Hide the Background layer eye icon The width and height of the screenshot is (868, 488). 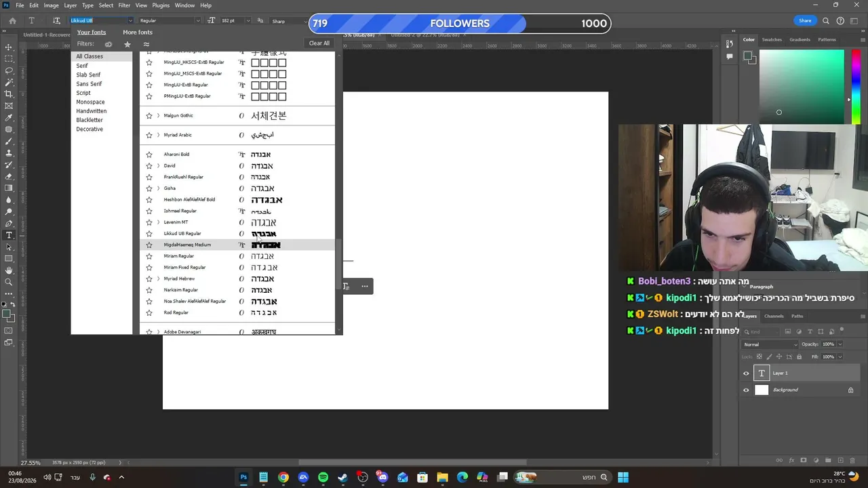point(746,390)
